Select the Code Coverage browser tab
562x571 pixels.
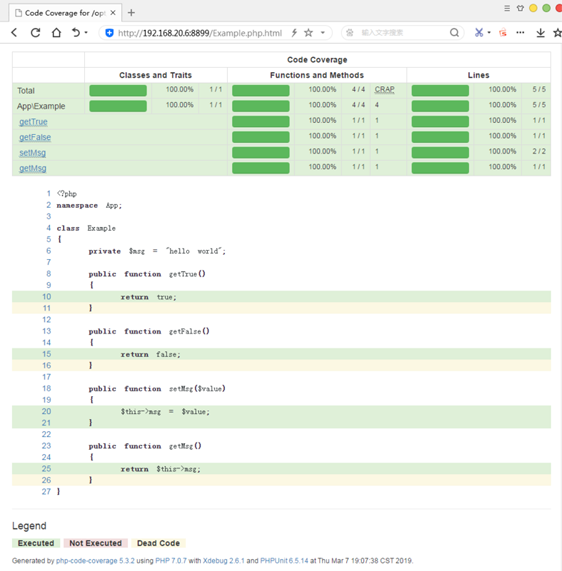[x=65, y=13]
